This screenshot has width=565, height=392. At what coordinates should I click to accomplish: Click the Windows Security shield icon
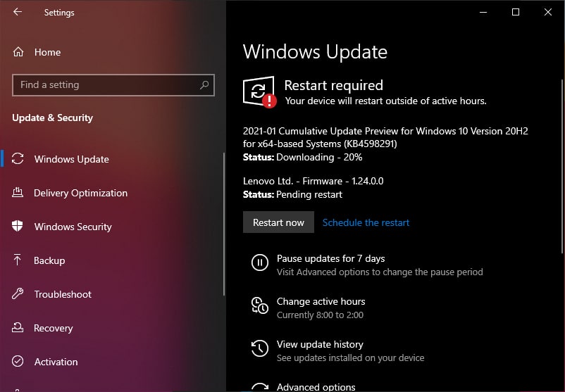click(x=18, y=226)
